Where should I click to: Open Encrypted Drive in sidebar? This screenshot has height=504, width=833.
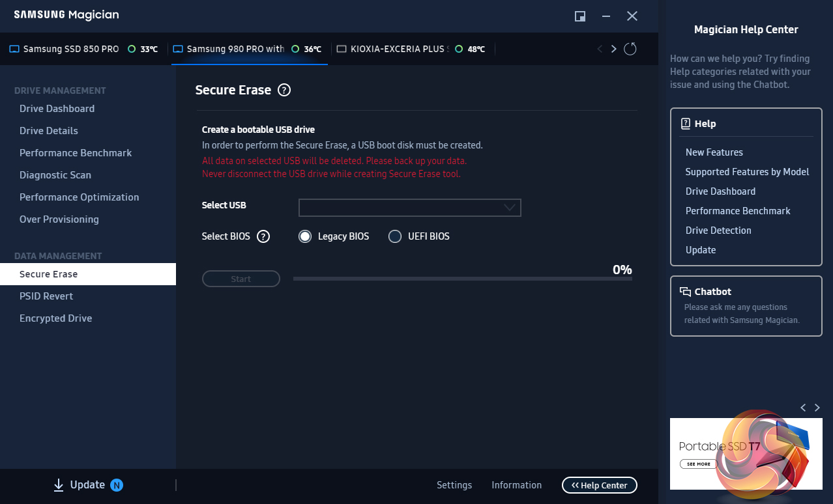point(55,318)
